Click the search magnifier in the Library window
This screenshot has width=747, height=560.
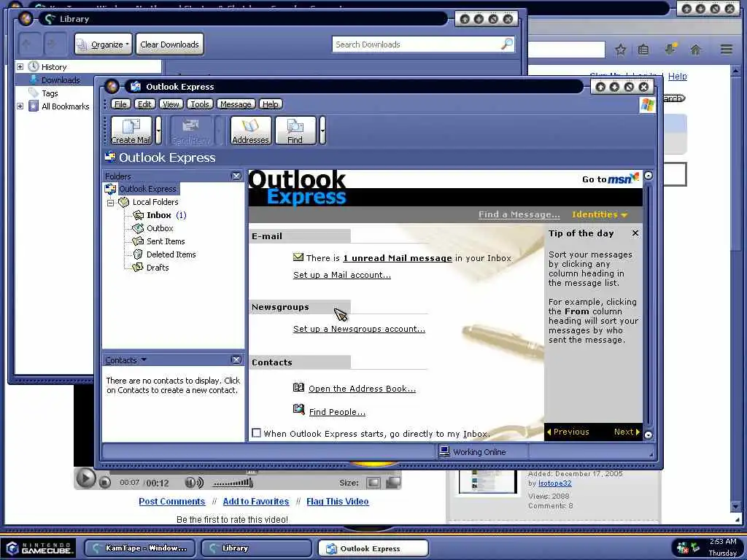pos(507,44)
